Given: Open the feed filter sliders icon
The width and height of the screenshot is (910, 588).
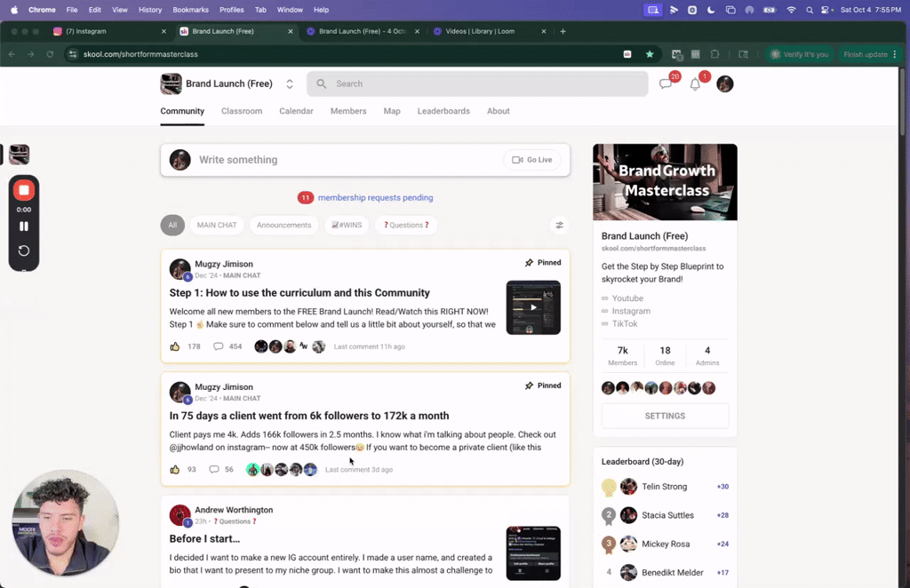Looking at the screenshot, I should click(559, 225).
